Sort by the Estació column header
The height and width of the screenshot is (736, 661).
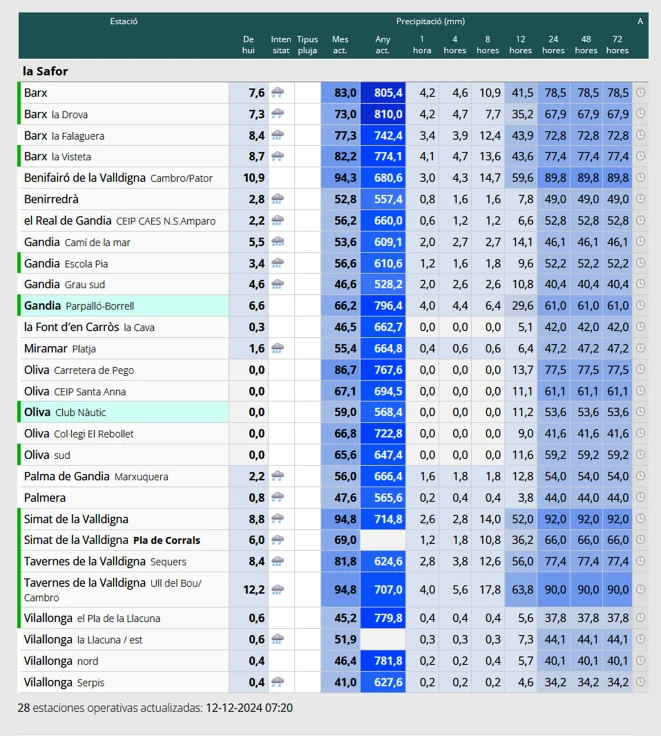124,21
